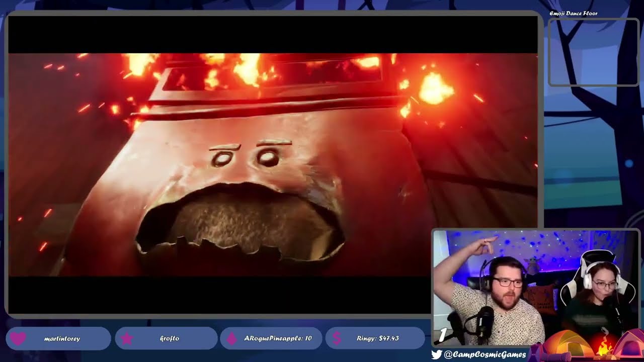Click the "Ringy: $47.43" donation label
644x362 pixels.
[x=378, y=339]
